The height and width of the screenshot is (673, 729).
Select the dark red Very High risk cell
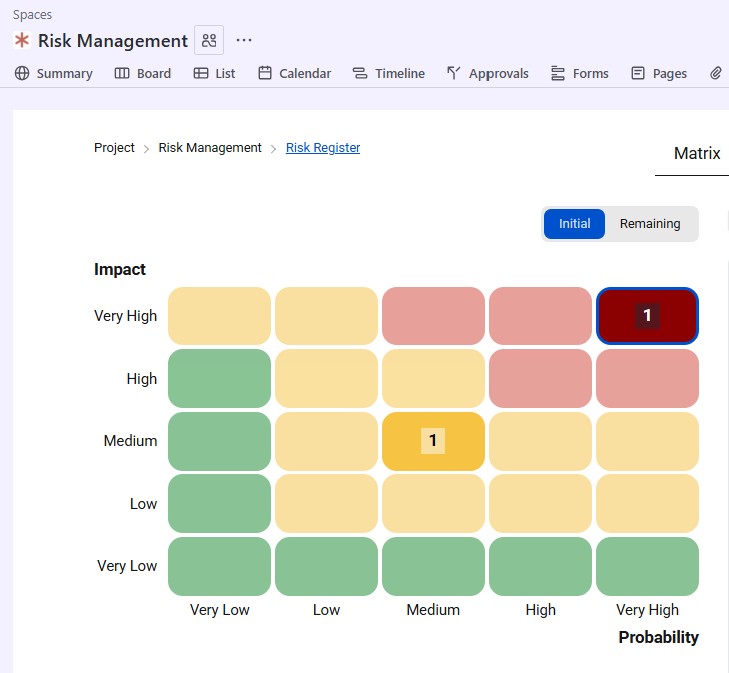647,316
